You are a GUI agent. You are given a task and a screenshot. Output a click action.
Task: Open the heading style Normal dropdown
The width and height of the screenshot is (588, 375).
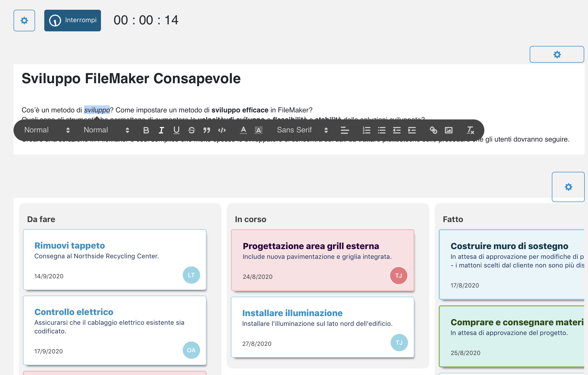point(47,130)
